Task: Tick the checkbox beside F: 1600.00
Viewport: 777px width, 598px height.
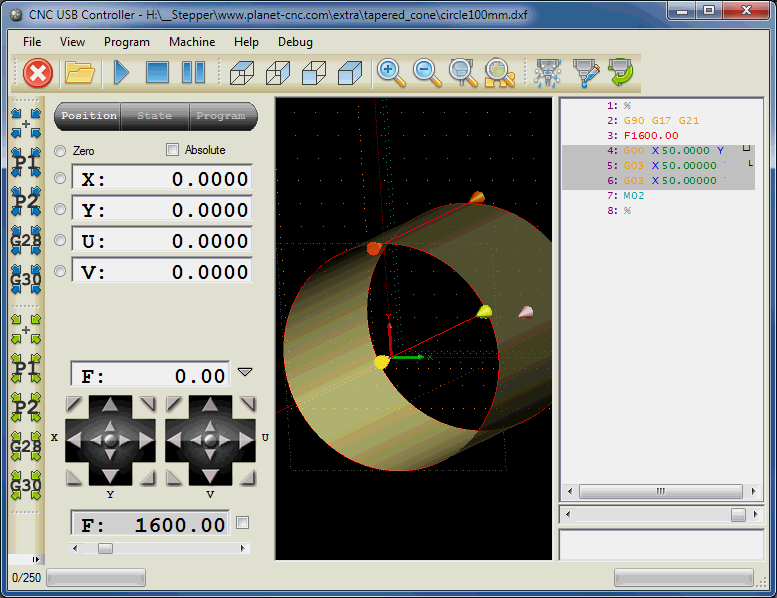Action: (242, 523)
